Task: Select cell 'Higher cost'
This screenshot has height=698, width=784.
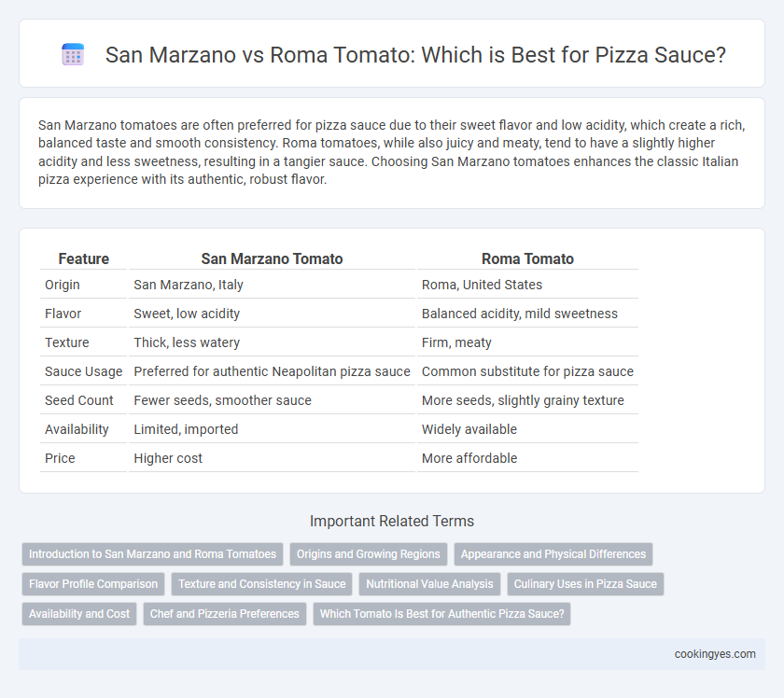Action: coord(272,458)
